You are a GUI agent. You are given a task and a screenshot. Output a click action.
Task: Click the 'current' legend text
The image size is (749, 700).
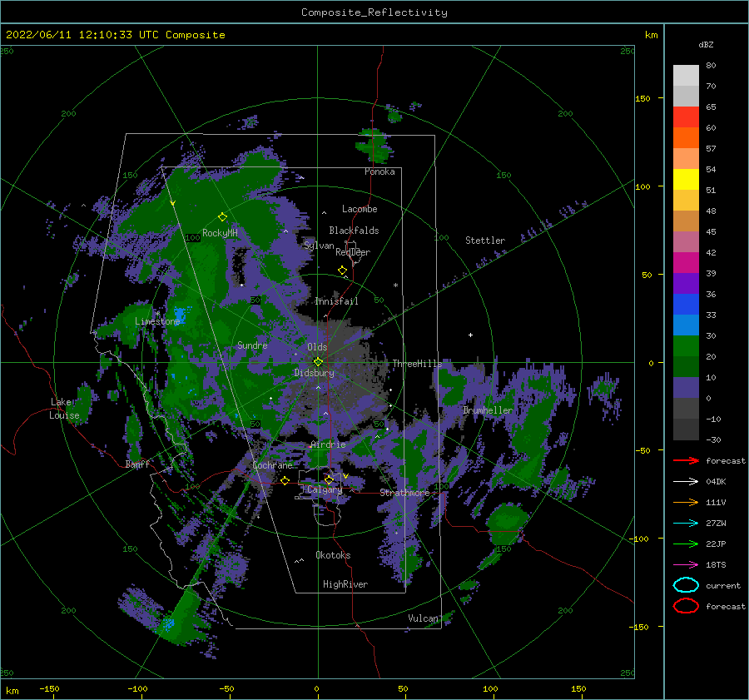point(723,585)
